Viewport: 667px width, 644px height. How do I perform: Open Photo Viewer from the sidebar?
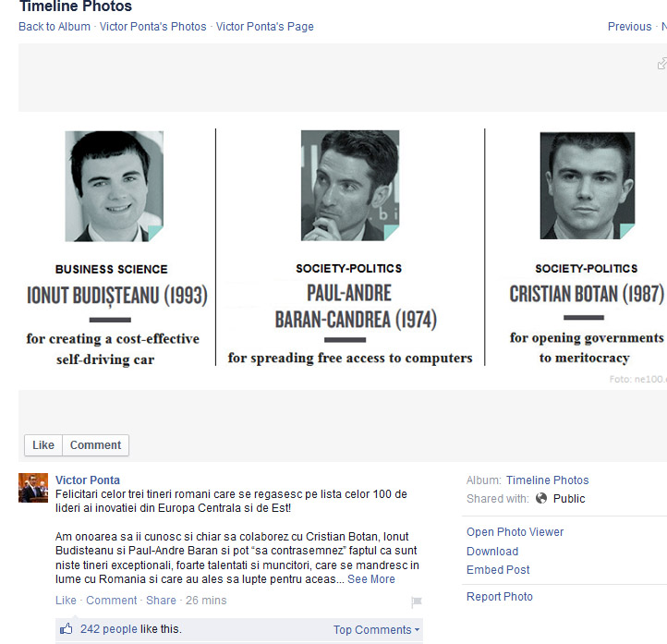click(x=515, y=532)
